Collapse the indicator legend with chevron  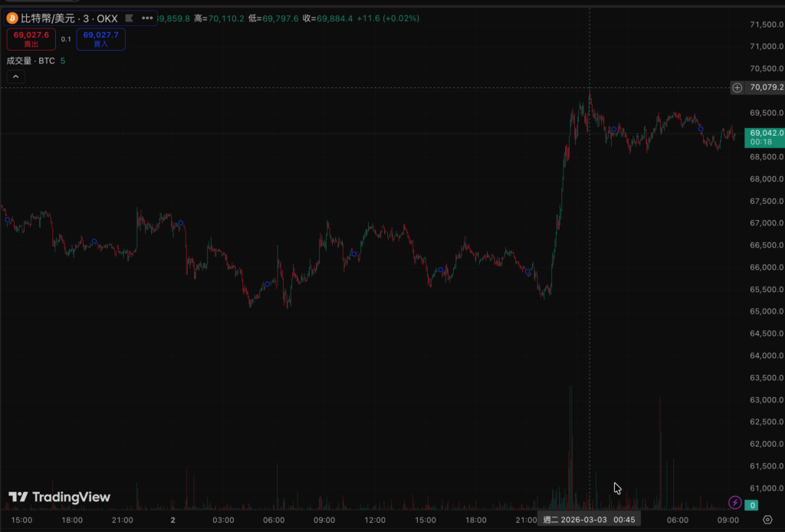(x=15, y=77)
